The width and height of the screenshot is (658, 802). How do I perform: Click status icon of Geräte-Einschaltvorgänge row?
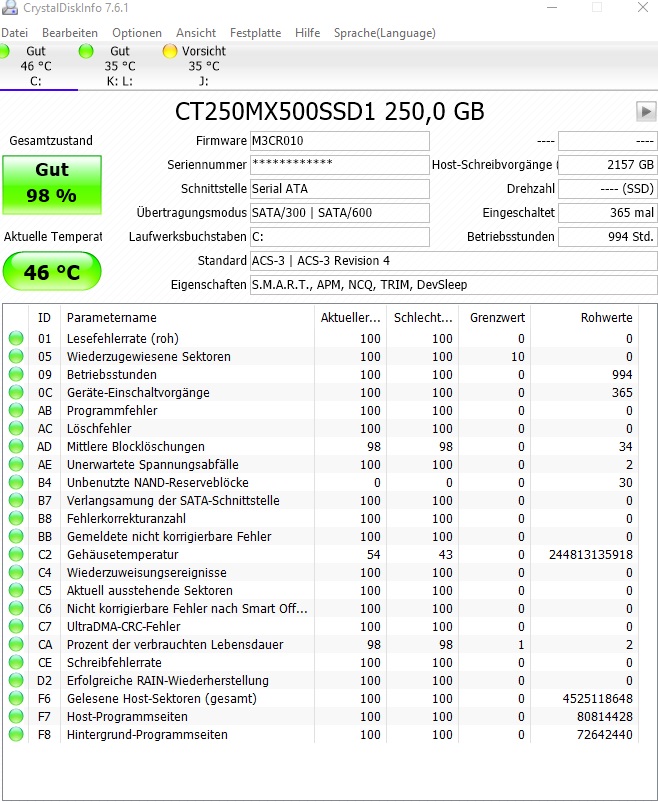tap(16, 392)
